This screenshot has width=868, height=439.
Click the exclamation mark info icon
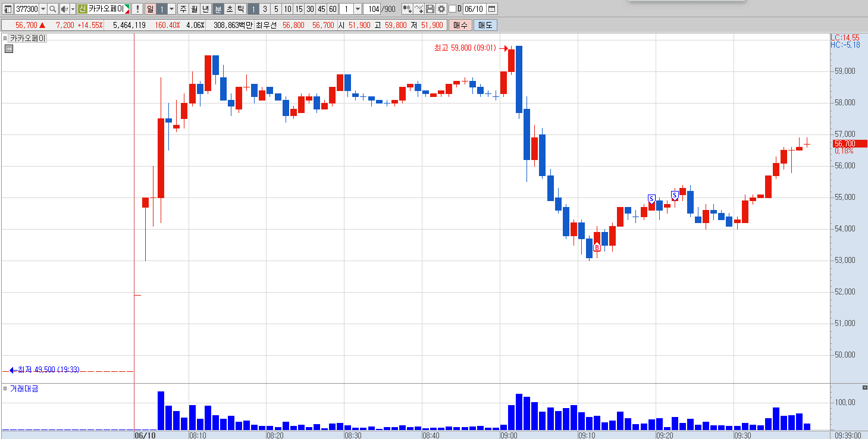(x=137, y=9)
